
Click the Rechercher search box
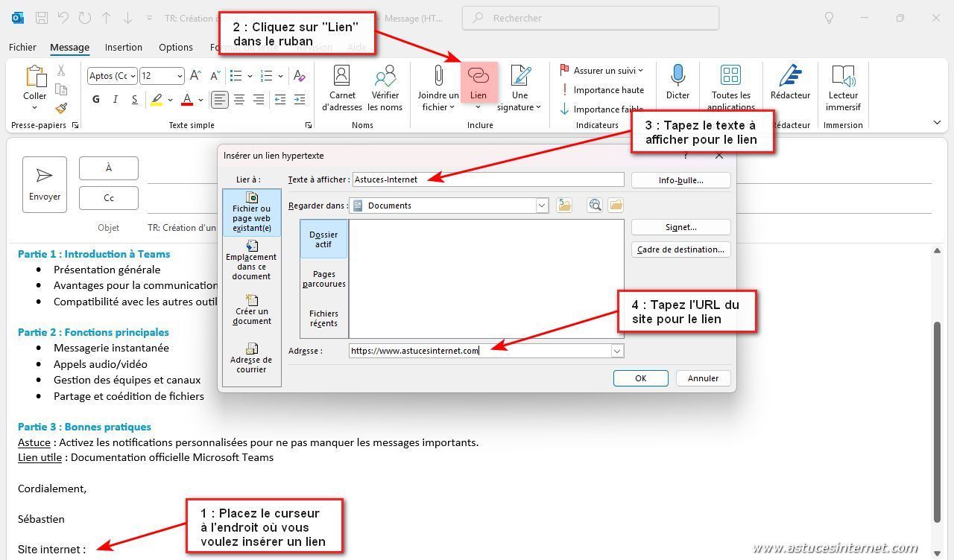click(590, 18)
